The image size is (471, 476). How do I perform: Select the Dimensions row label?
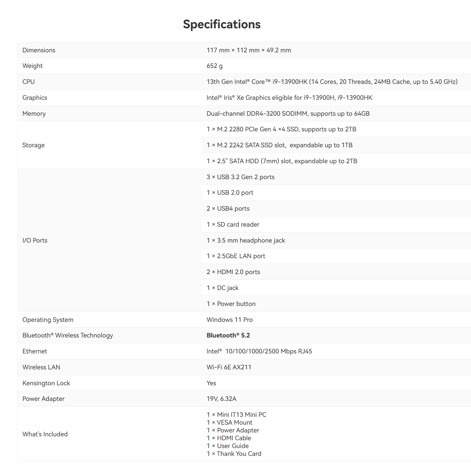pyautogui.click(x=39, y=50)
